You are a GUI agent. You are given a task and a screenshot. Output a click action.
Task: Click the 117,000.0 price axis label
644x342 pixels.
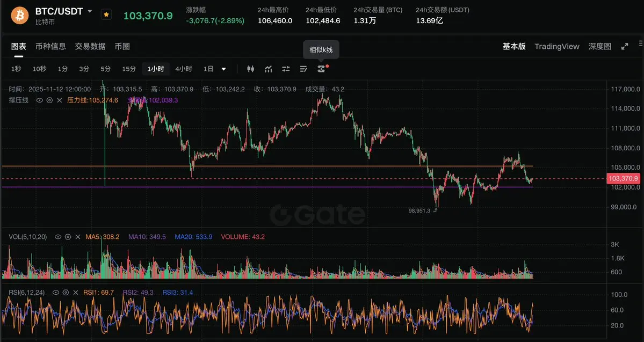[x=625, y=89]
